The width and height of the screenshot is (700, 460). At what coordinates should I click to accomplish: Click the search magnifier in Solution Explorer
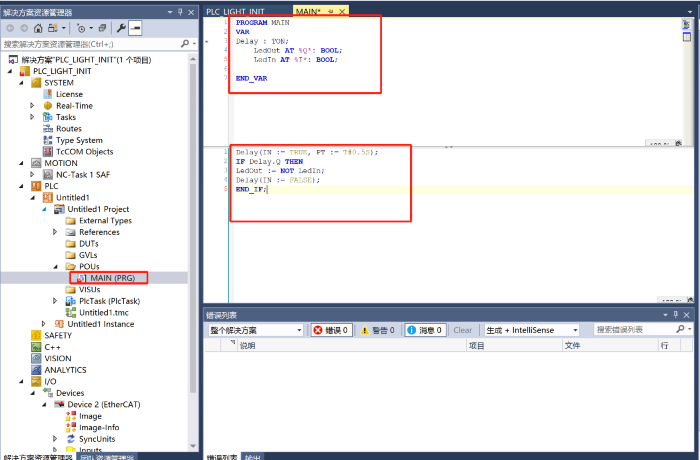click(x=185, y=44)
